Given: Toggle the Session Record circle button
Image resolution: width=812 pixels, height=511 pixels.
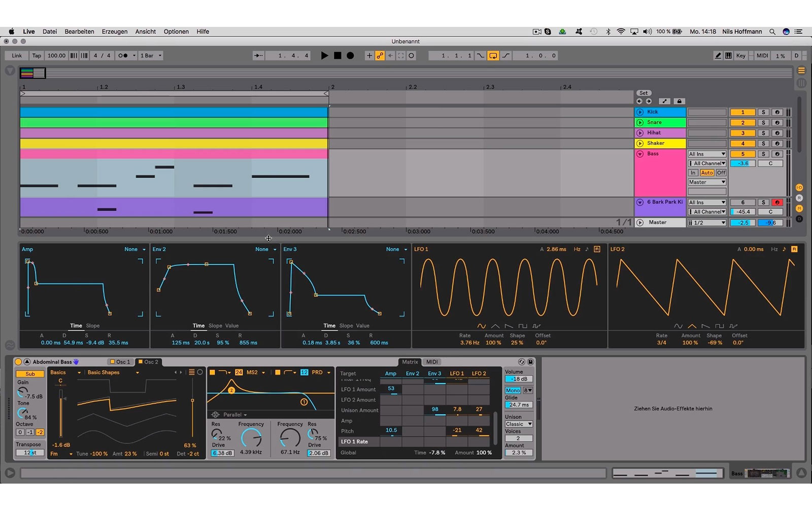Looking at the screenshot, I should pyautogui.click(x=412, y=56).
